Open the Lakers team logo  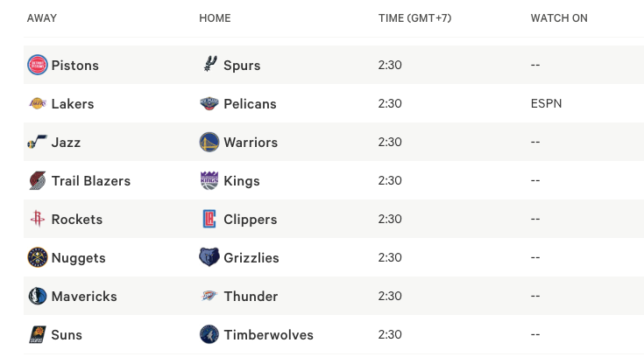click(38, 103)
